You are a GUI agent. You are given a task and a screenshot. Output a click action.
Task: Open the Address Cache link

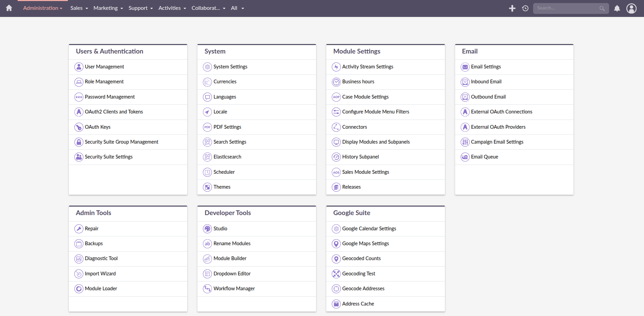[x=358, y=304]
